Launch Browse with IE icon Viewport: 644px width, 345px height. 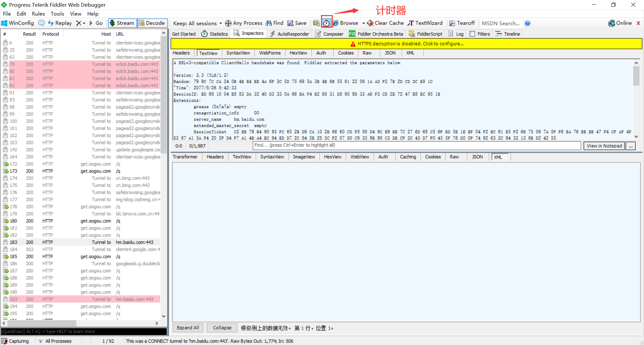click(x=345, y=23)
